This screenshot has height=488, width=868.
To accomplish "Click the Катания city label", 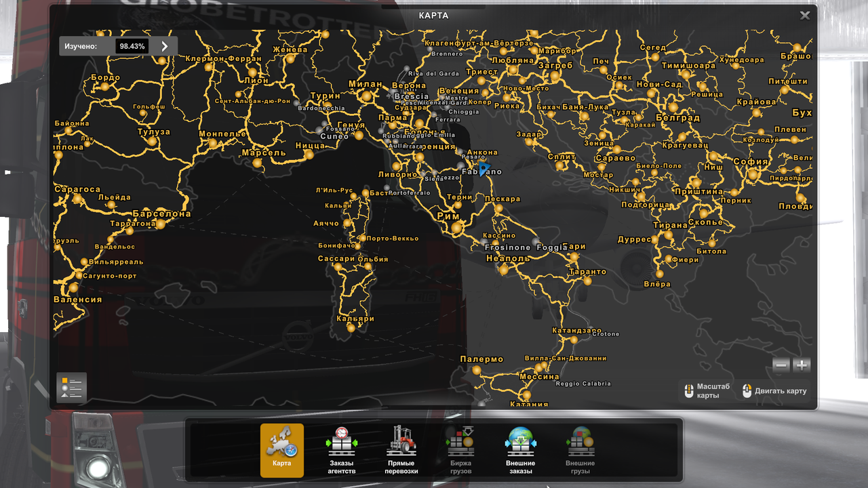I will click(528, 405).
